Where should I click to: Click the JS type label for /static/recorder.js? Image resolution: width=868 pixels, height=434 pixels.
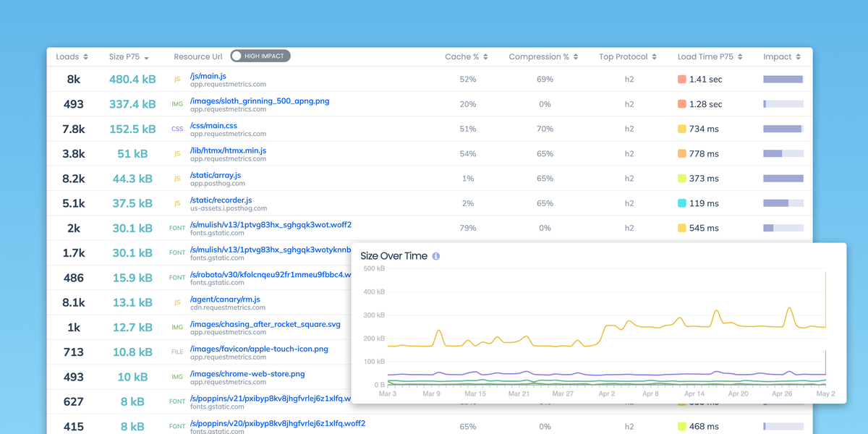pos(177,203)
